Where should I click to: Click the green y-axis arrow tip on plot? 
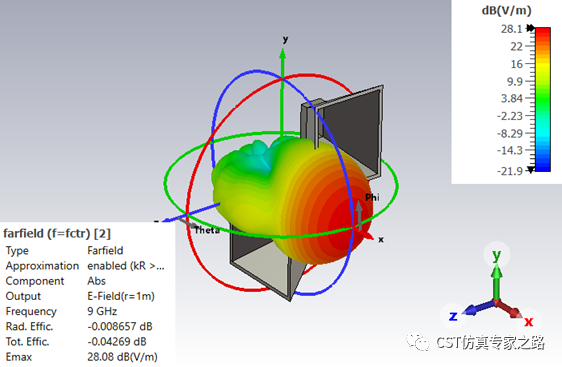tap(282, 54)
